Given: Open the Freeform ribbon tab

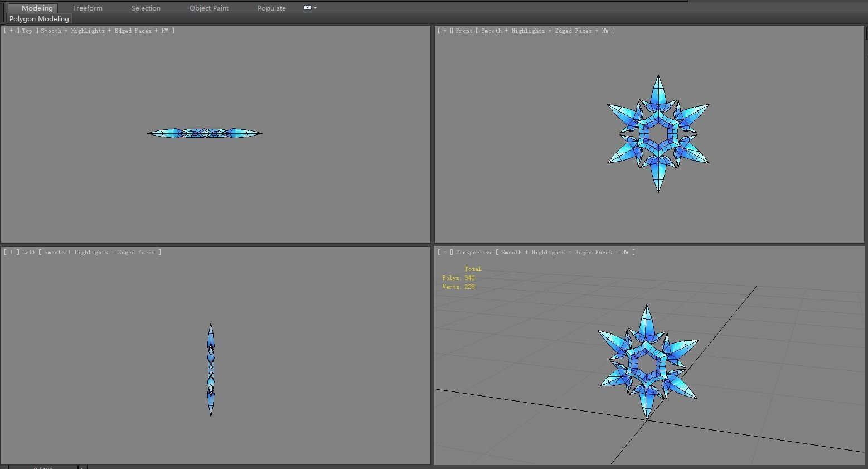Looking at the screenshot, I should click(x=88, y=8).
